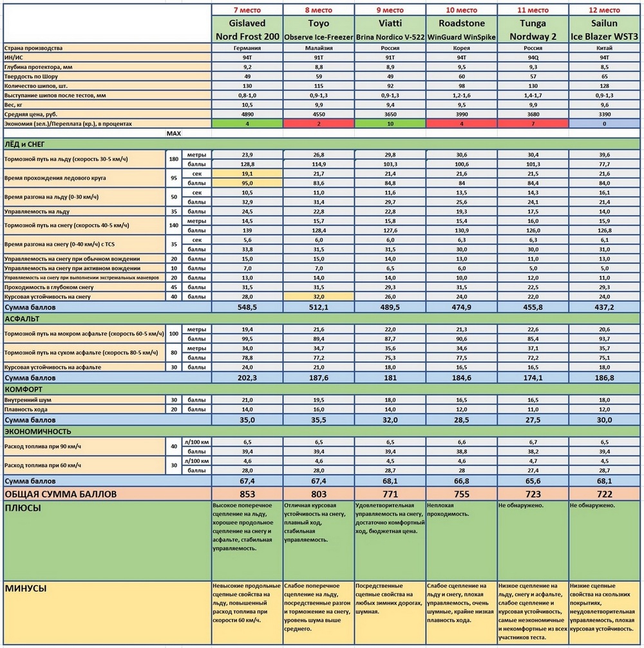Select the 'КОМФОРТ' section header
Viewport: 644px width, 648px height.
322,389
